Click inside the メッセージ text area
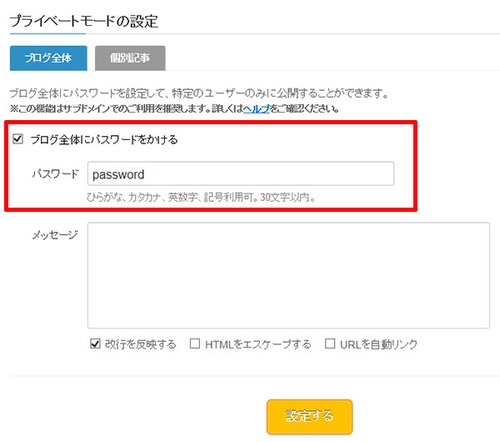500x442 pixels. click(x=288, y=275)
